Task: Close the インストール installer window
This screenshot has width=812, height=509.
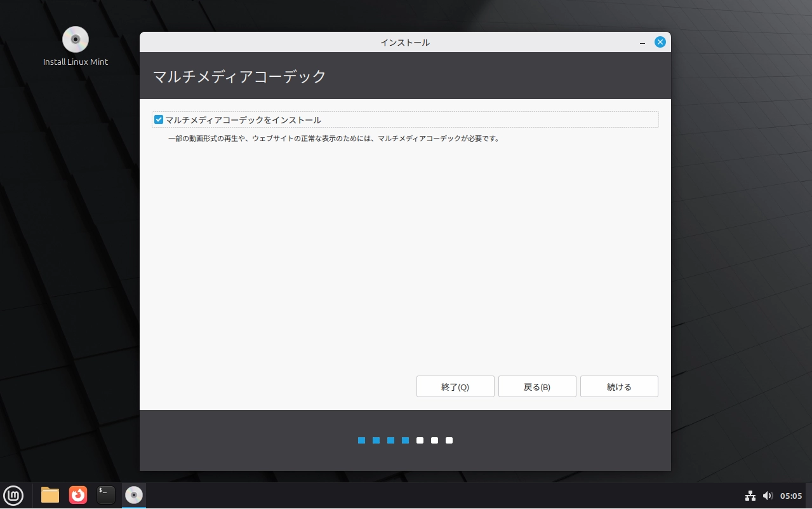Action: tap(660, 43)
